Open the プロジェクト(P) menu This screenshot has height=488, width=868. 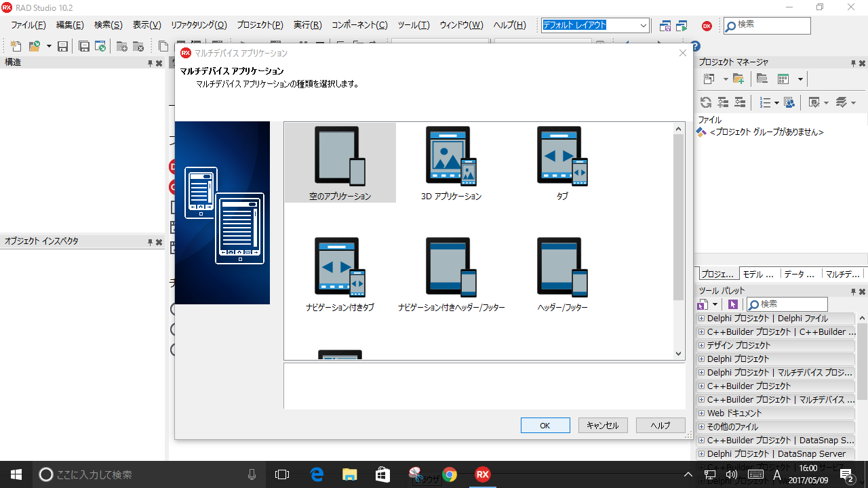(x=260, y=25)
